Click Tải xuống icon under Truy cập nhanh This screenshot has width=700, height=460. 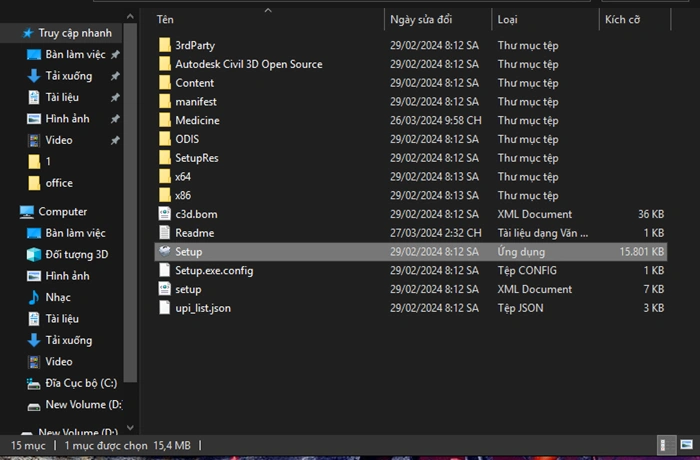pos(34,76)
